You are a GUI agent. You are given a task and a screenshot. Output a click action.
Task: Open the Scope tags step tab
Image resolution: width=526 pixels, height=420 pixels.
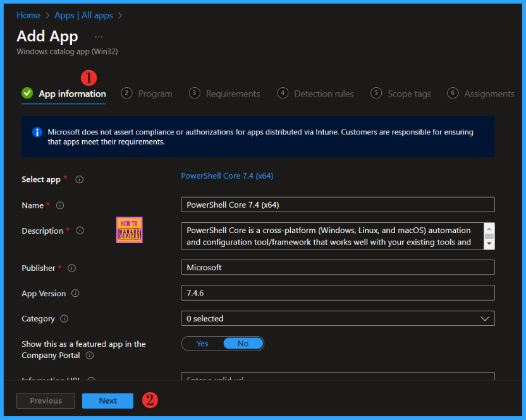click(x=401, y=94)
